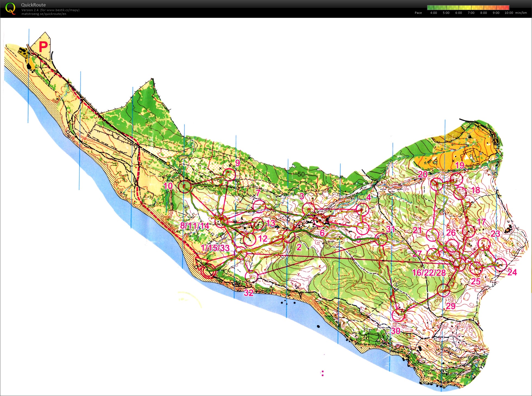Click control label 4 on map
This screenshot has width=532, height=396.
coord(368,197)
